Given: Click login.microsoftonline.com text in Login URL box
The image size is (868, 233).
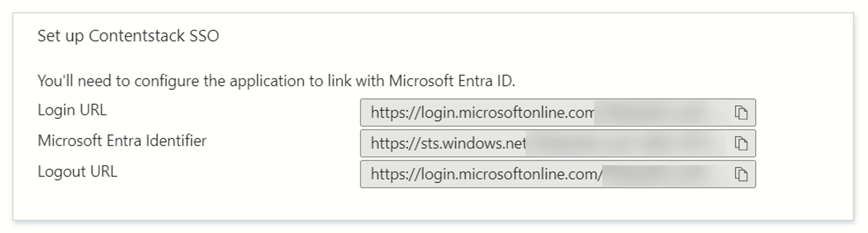Looking at the screenshot, I should coord(507,113).
